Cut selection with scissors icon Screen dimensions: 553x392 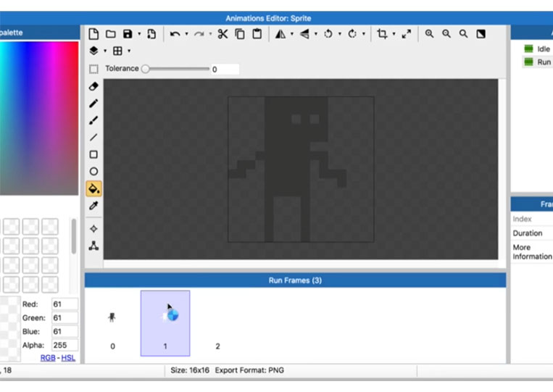pyautogui.click(x=223, y=34)
